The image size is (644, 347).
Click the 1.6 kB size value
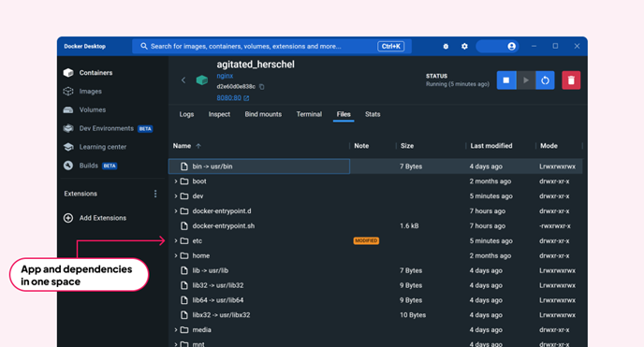point(409,226)
